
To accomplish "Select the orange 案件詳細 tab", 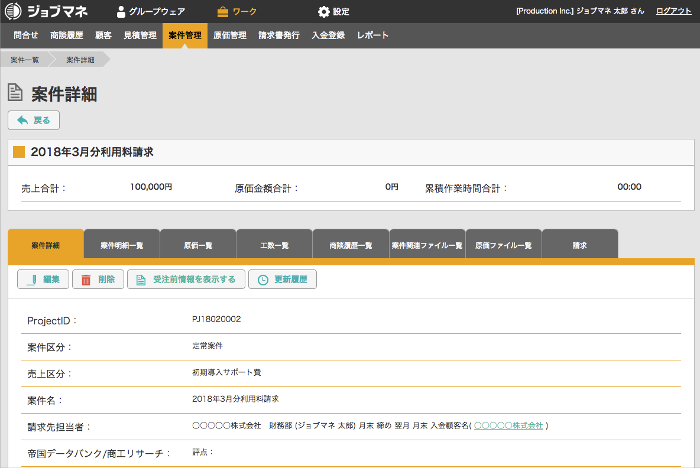I will (46, 245).
